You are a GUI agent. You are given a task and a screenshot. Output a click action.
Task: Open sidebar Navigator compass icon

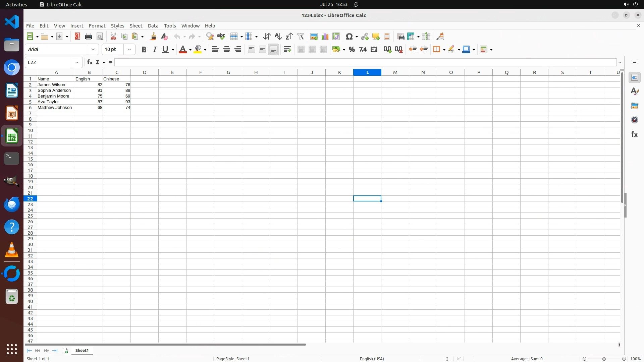point(634,120)
